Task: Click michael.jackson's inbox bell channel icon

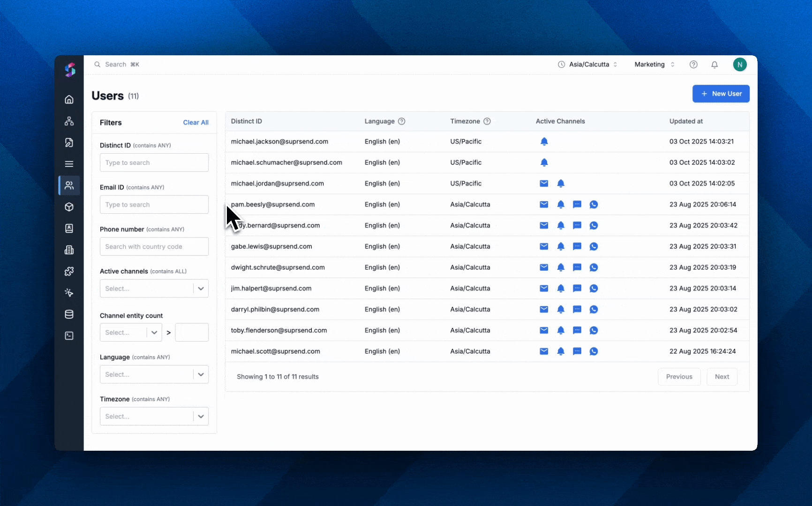Action: tap(544, 141)
